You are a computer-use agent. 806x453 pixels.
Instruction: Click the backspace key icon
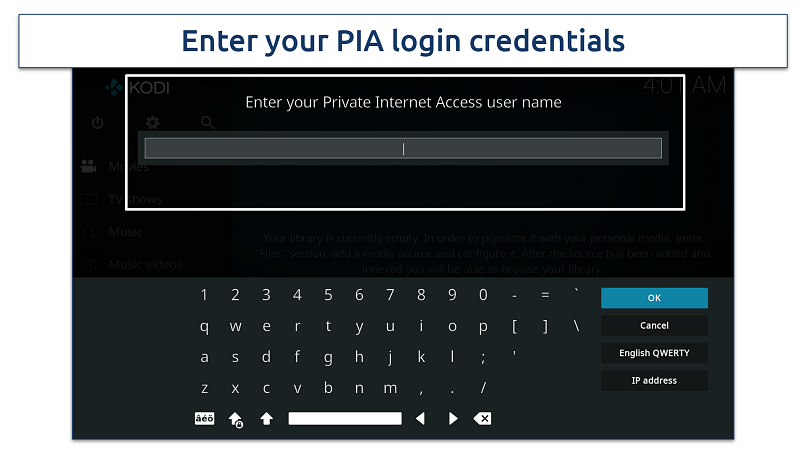tap(482, 418)
